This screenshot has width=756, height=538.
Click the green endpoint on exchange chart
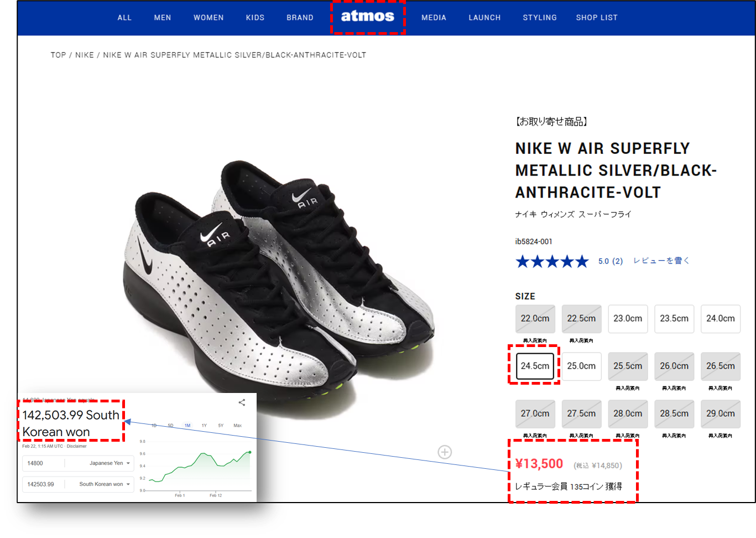pos(250,452)
